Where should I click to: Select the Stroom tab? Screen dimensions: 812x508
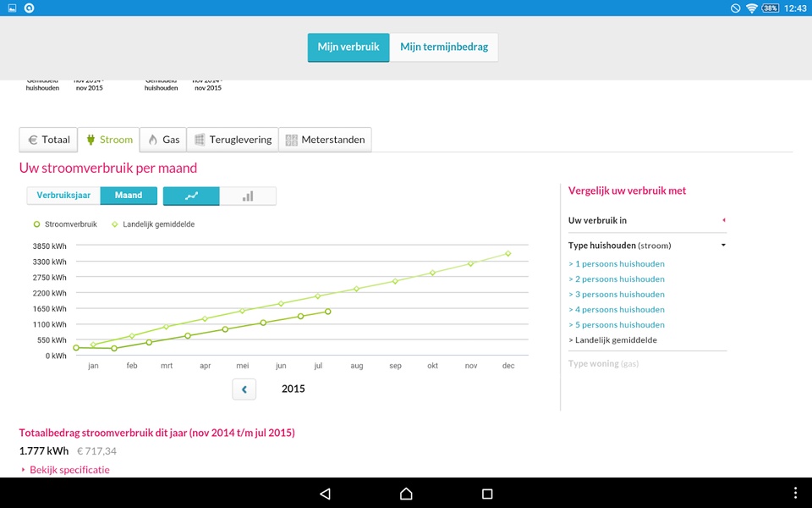pos(109,140)
